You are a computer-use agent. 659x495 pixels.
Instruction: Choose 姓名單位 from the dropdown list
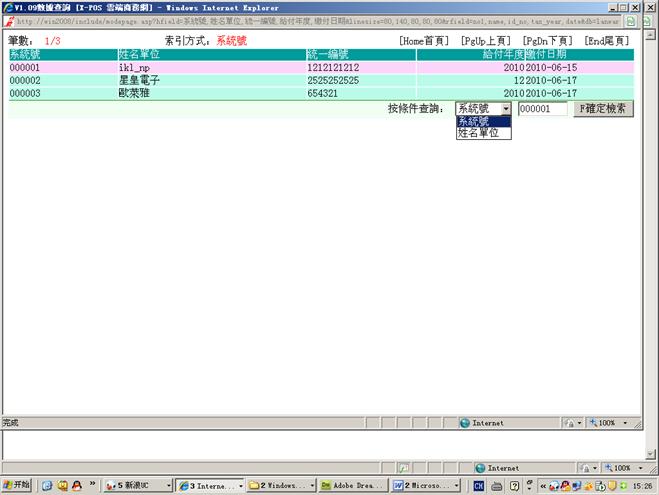478,133
